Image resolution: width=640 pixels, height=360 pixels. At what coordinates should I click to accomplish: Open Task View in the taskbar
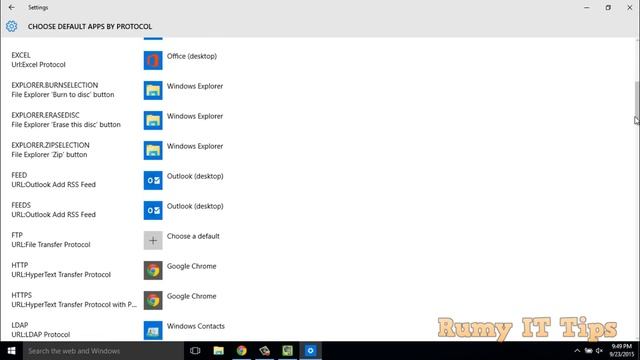tap(195, 351)
